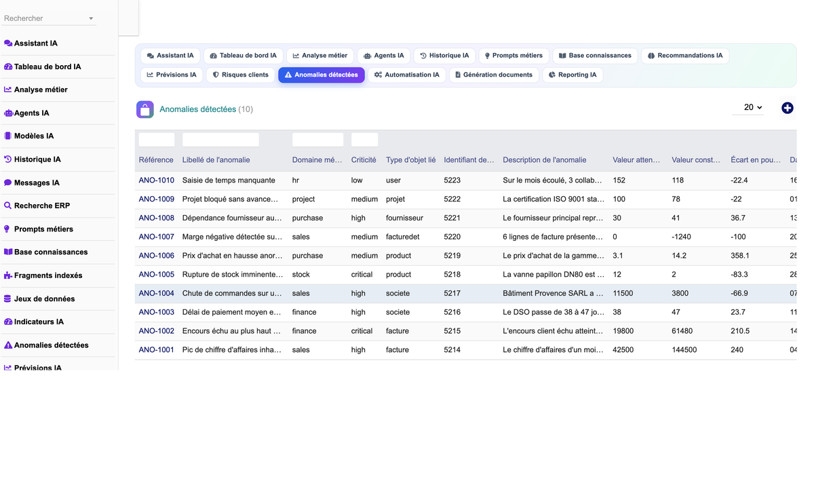The image size is (814, 504).
Task: Switch to Tableau de bord IA tab
Action: [243, 56]
